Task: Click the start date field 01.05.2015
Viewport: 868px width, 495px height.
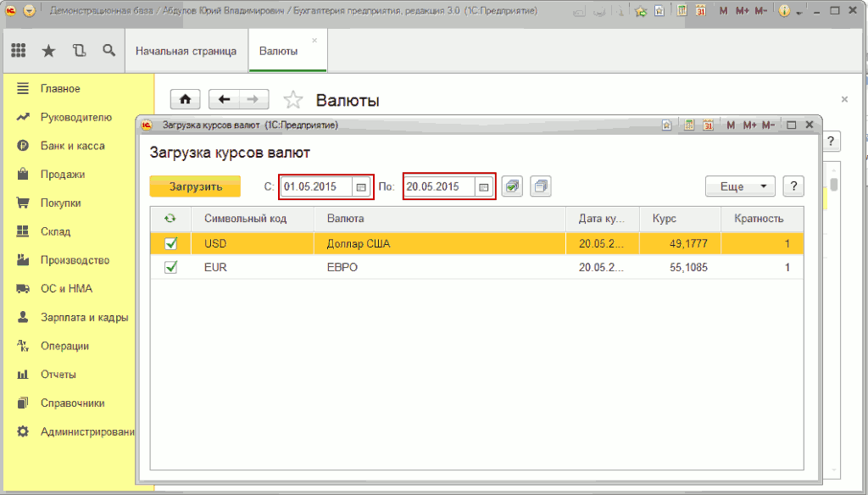Action: 317,187
